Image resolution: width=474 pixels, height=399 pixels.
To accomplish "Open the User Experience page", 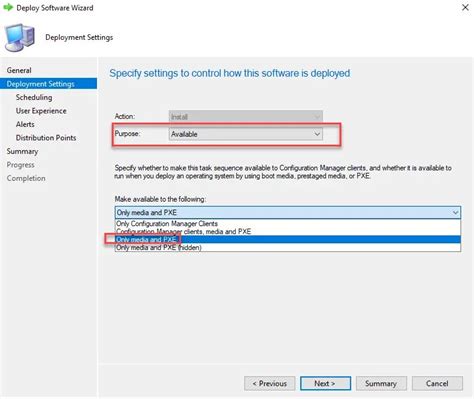I will [x=41, y=111].
